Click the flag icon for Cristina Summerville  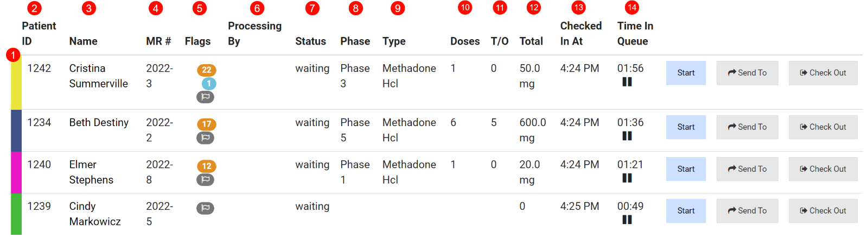click(205, 97)
